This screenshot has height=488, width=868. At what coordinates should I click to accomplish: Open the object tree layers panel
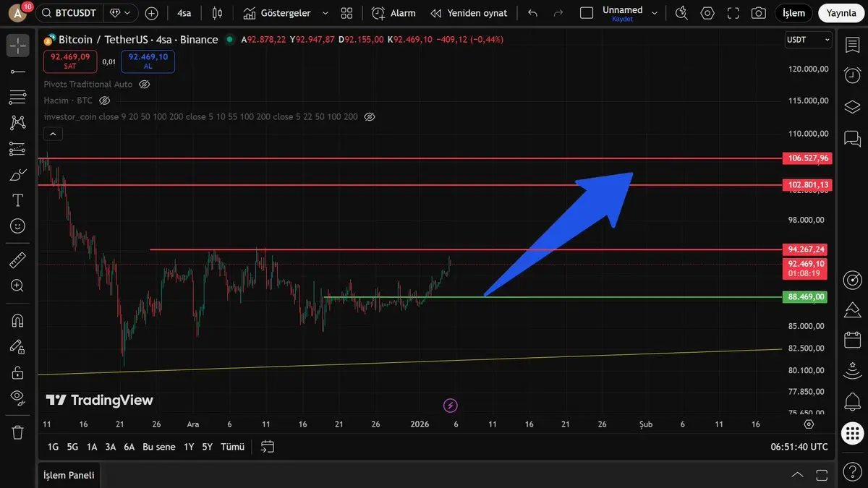point(852,107)
